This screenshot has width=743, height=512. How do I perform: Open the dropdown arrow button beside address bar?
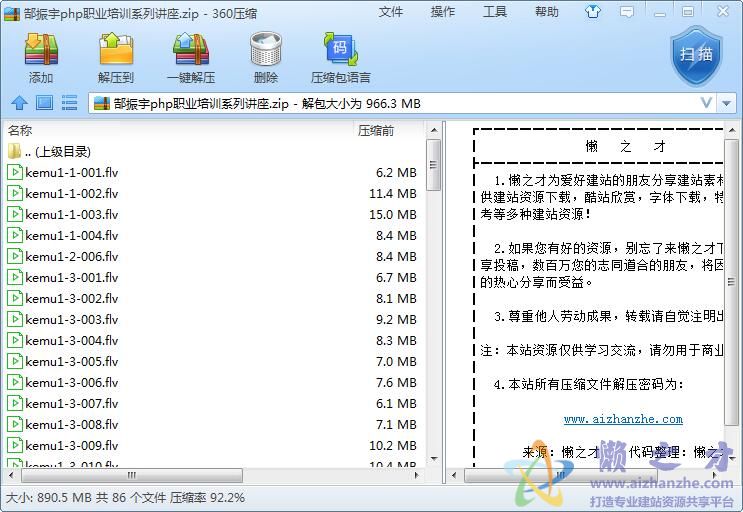(726, 103)
